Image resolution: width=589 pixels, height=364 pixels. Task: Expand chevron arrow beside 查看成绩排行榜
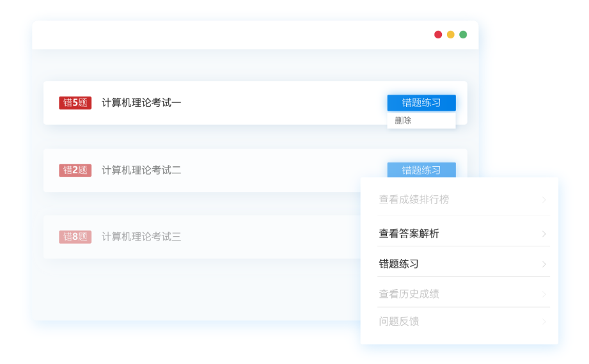[x=544, y=200]
